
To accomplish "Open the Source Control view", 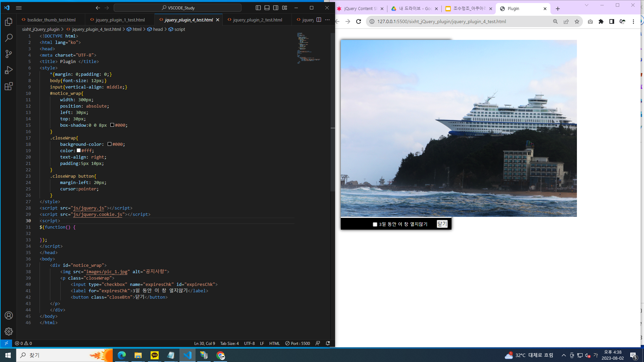I will coord(9,54).
